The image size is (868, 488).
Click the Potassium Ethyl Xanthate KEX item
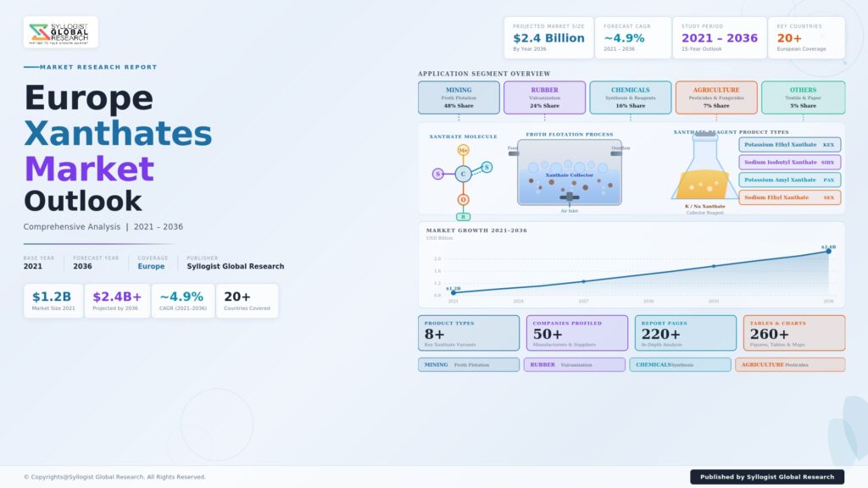click(789, 145)
